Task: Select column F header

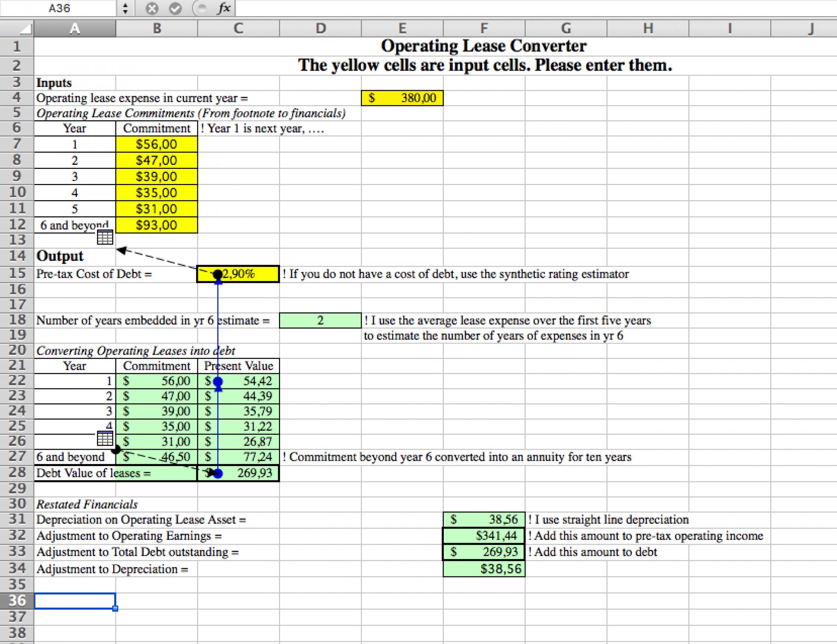Action: click(x=484, y=28)
